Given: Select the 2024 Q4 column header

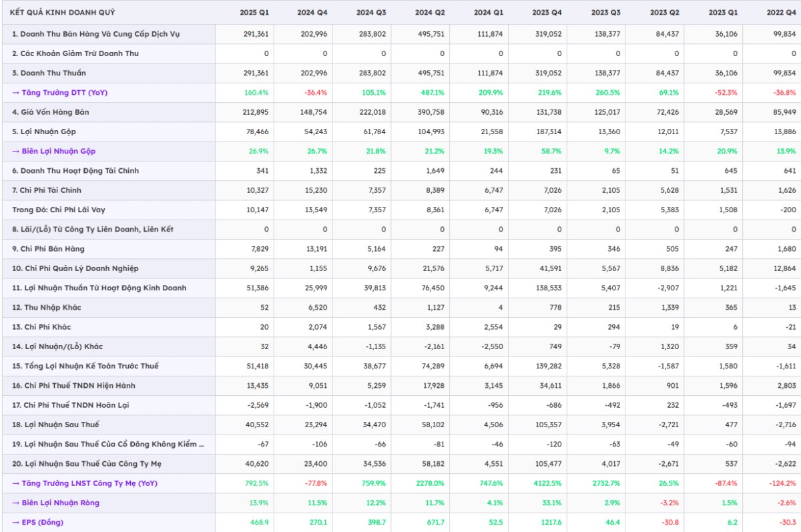Looking at the screenshot, I should coord(313,13).
